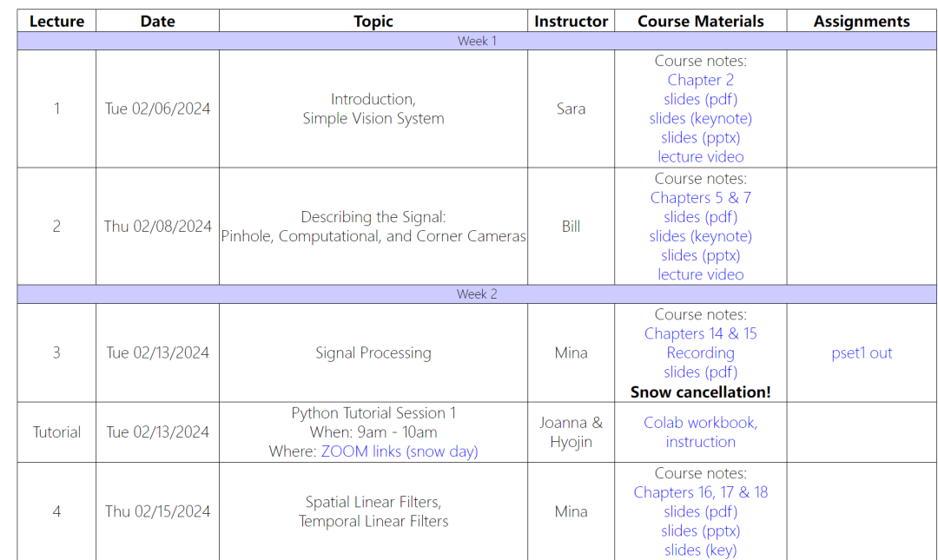The image size is (938, 560).
Task: Open Lecture 1 slides (pdf) link
Action: click(x=700, y=99)
